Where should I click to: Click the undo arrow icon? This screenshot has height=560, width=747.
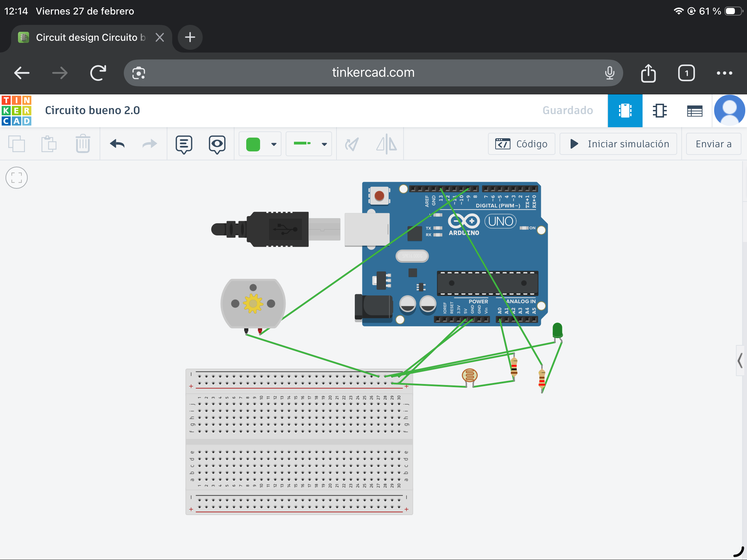117,144
